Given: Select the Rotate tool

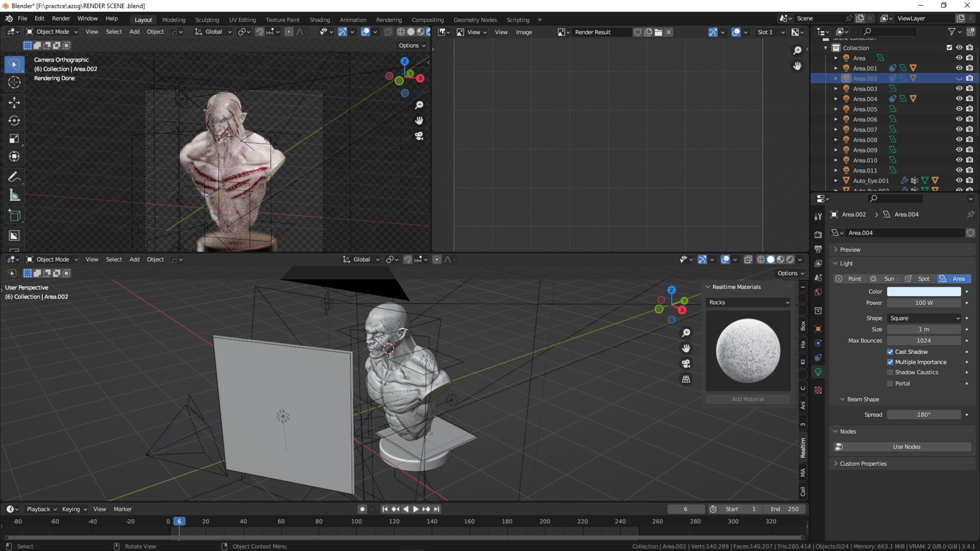Looking at the screenshot, I should click(14, 121).
